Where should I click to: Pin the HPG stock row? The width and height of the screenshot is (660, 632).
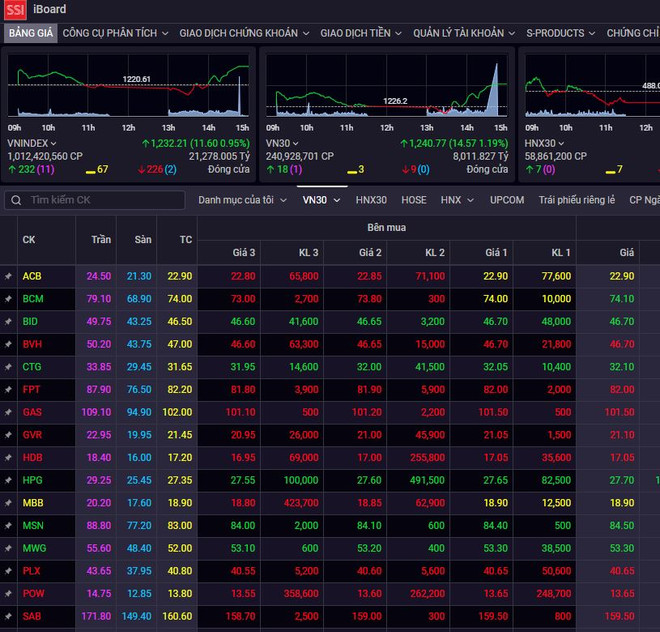point(8,480)
